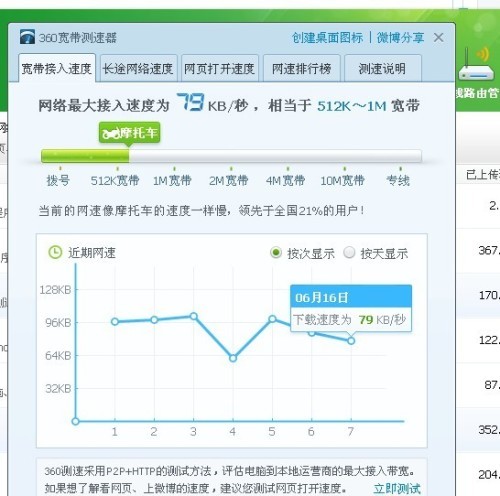Click chart data point for test 2
This screenshot has height=496, width=500.
(154, 320)
